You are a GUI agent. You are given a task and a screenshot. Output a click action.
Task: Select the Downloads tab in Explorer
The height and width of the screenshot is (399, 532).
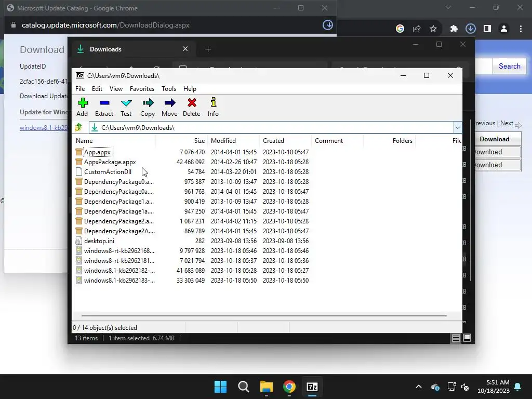132,49
